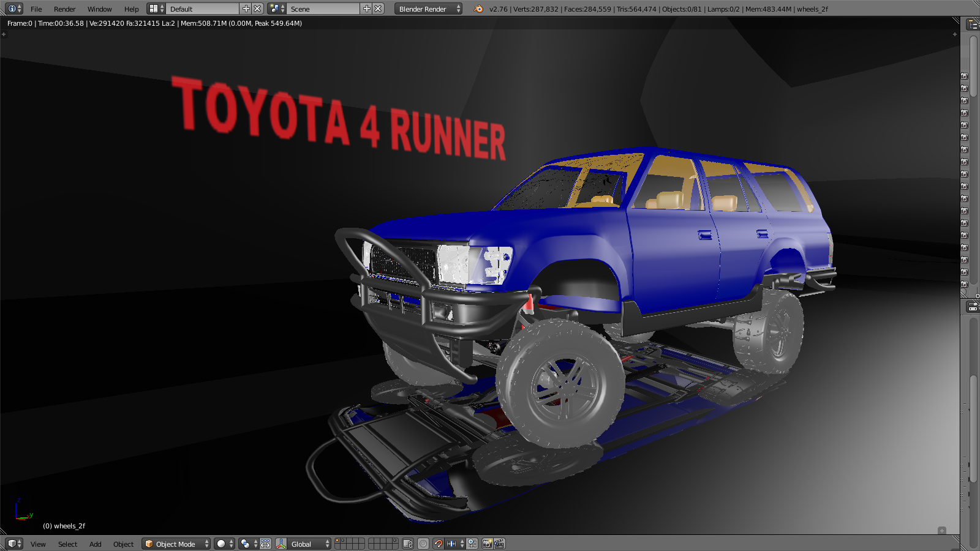Click the front gray wheel of truck
The width and height of the screenshot is (980, 551).
point(559,383)
